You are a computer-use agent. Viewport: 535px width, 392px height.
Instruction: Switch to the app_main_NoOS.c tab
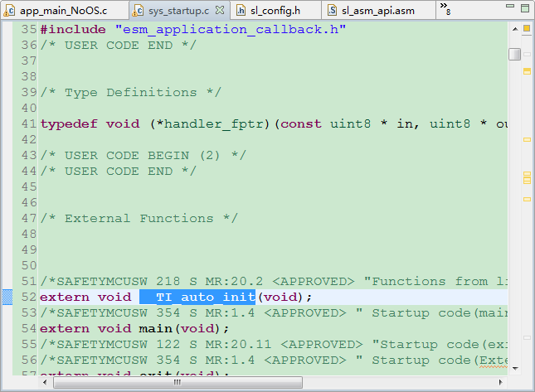[64, 11]
